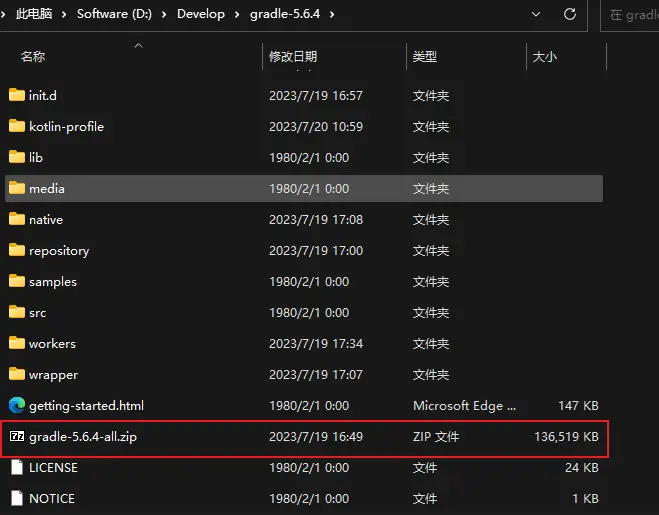Screen dimensions: 659x515
Task: Select the repository folder
Action: [59, 251]
